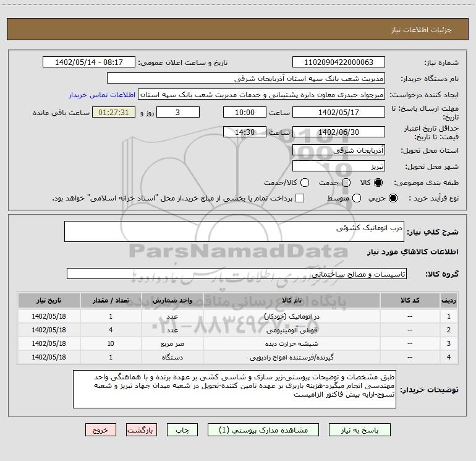Viewport: 476px width, 461px height.
Task: Click the remaining days field showing 3
Action: [x=178, y=112]
